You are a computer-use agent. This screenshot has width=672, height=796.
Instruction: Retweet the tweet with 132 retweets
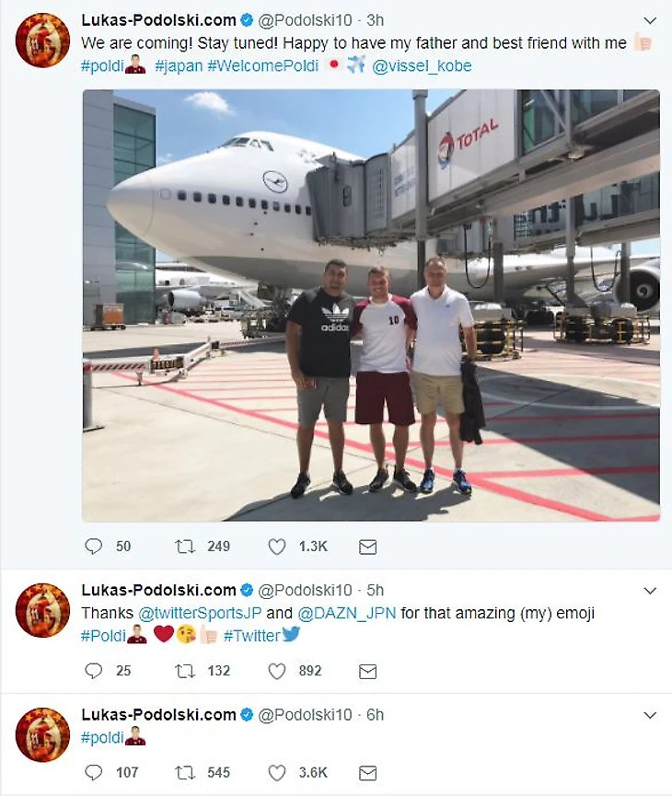pyautogui.click(x=186, y=671)
